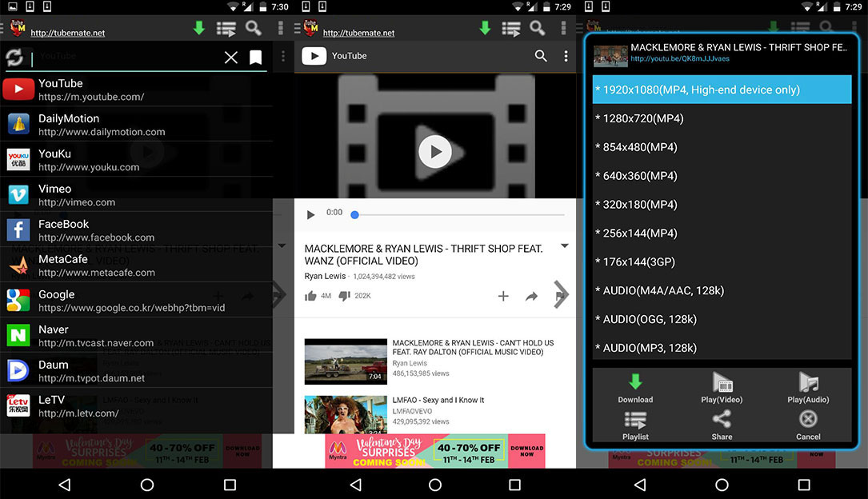Search YouTube using the header magnifier icon
Screen dimensions: 868x499
tap(541, 56)
